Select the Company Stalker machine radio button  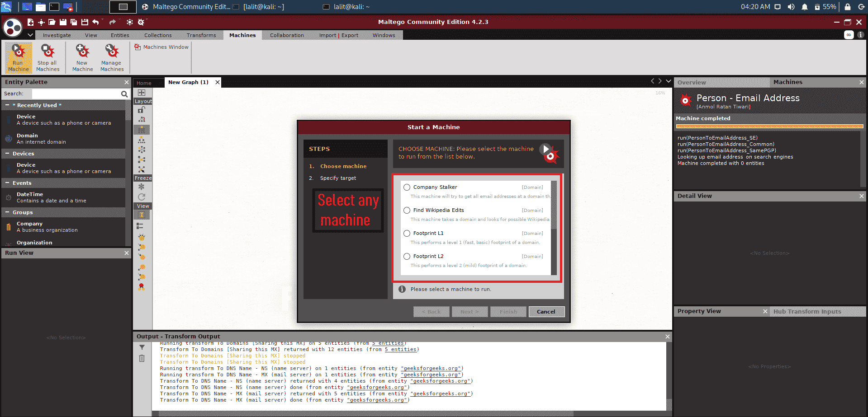point(407,187)
